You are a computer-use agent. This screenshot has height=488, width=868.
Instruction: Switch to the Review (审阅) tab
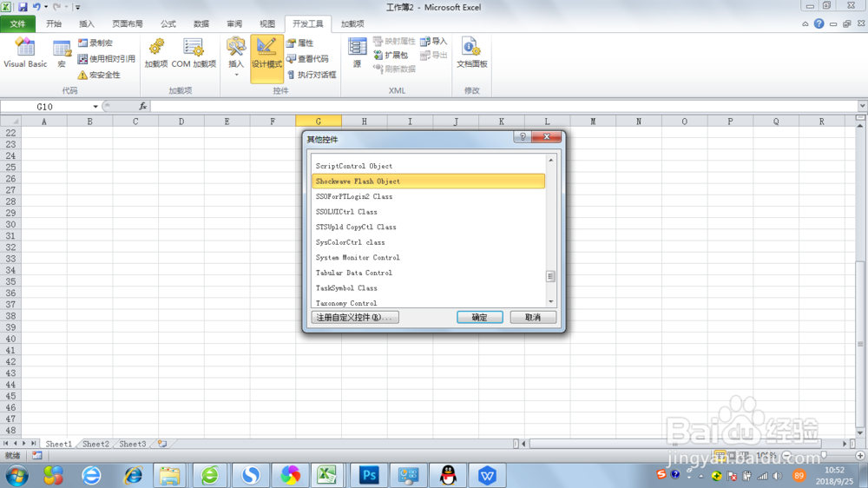234,23
